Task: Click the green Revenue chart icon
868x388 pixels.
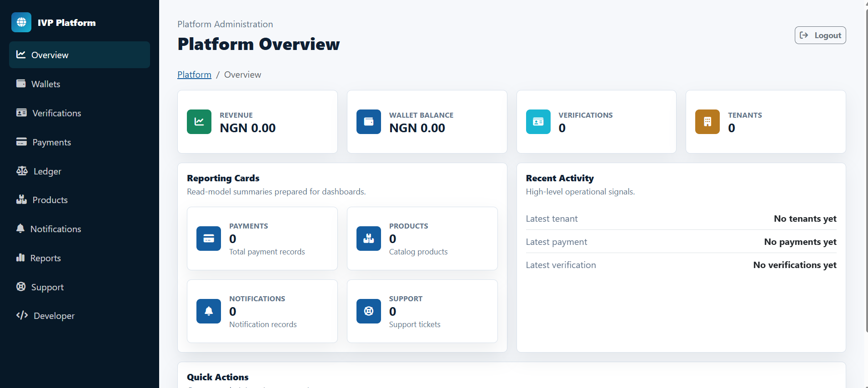Action: click(199, 122)
